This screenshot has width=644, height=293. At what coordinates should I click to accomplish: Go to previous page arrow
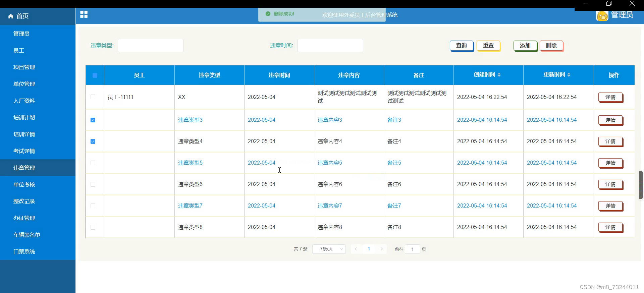pyautogui.click(x=356, y=249)
